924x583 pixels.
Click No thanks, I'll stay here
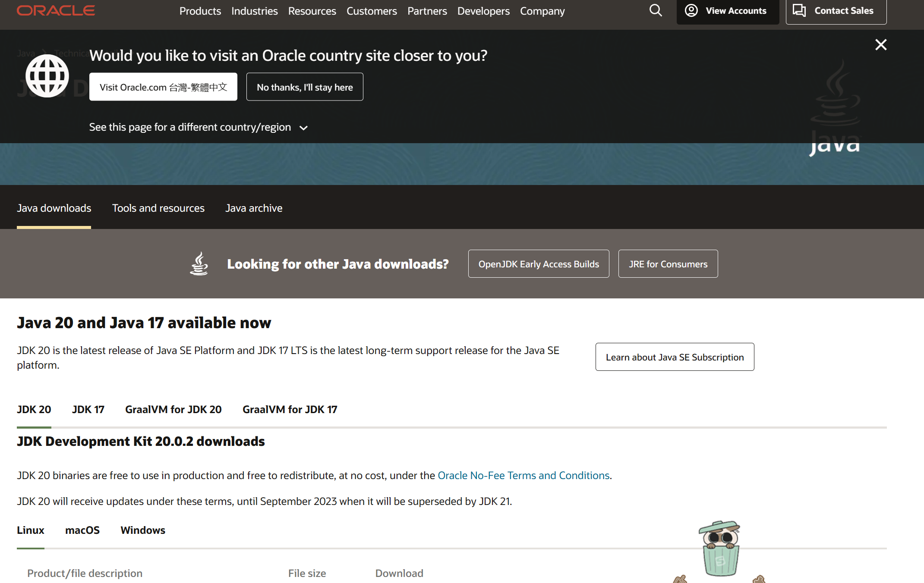pyautogui.click(x=304, y=87)
